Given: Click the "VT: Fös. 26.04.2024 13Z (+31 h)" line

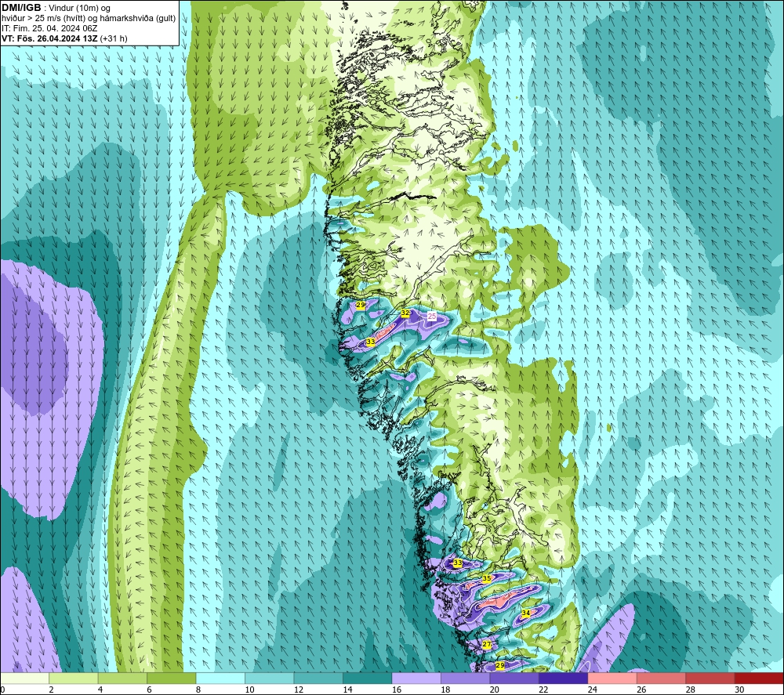Looking at the screenshot, I should [64, 38].
